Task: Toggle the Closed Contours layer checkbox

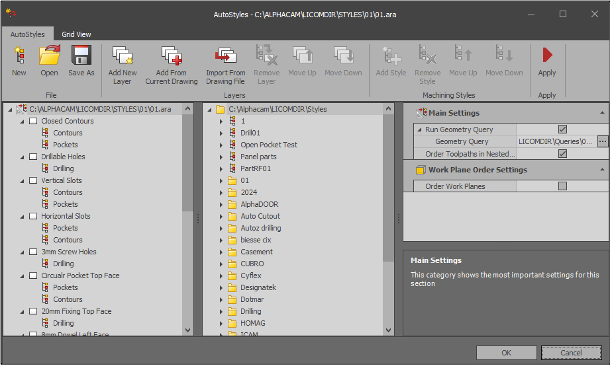Action: 33,121
